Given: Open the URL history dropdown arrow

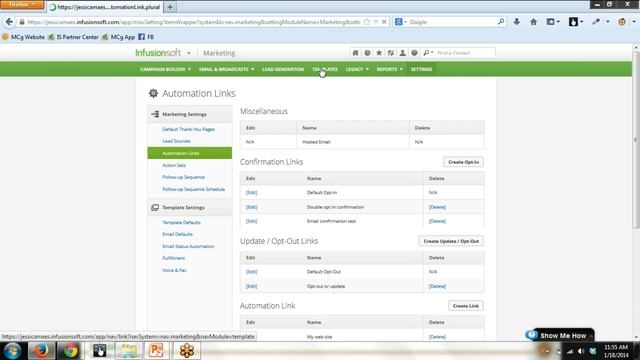Looking at the screenshot, I should coord(376,22).
